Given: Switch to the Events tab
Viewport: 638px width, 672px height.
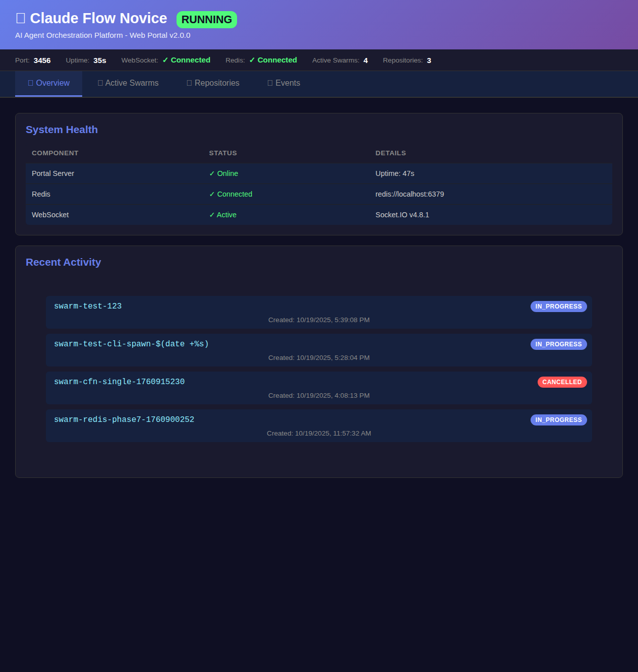Looking at the screenshot, I should pyautogui.click(x=283, y=83).
